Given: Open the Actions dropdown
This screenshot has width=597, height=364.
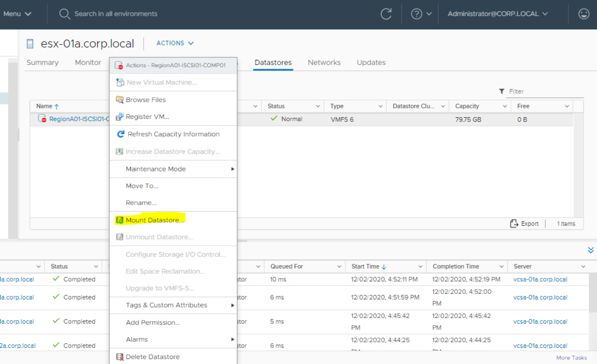Looking at the screenshot, I should (x=175, y=43).
